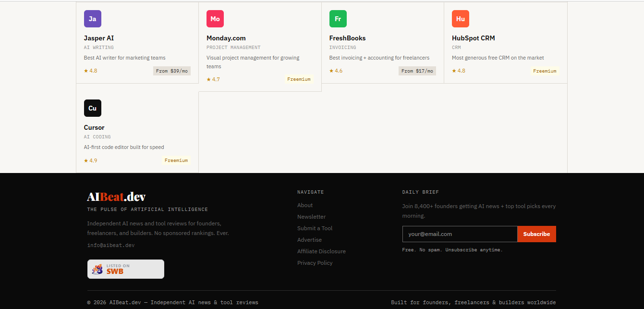Image resolution: width=644 pixels, height=309 pixels.
Task: Click the black Cursor Cu icon
Action: [93, 108]
